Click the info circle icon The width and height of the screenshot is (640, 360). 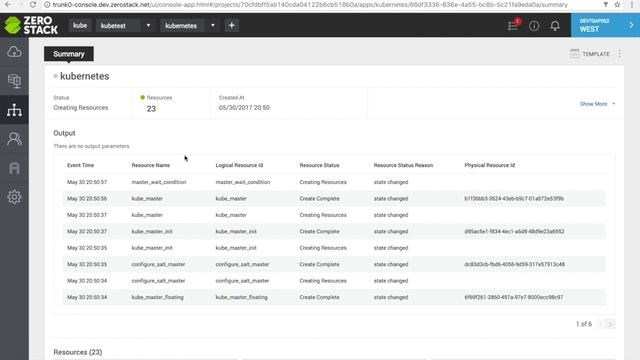534,26
